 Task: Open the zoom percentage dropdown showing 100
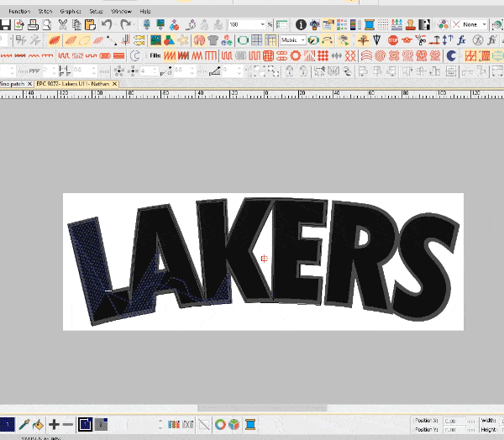(x=263, y=24)
